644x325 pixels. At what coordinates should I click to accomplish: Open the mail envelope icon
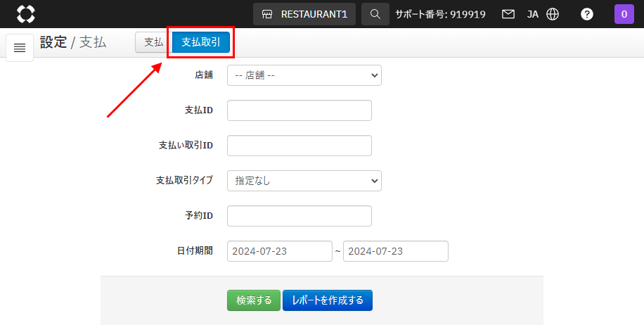[508, 14]
